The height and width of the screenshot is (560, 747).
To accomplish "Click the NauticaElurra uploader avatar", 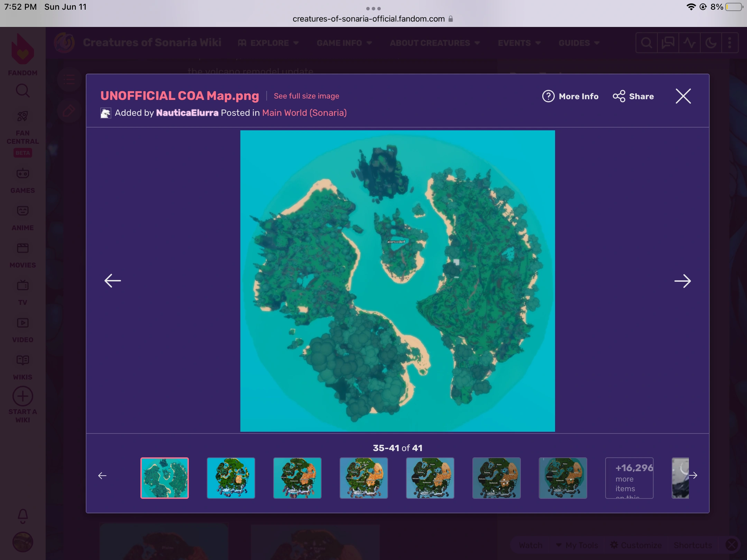I will click(x=106, y=113).
